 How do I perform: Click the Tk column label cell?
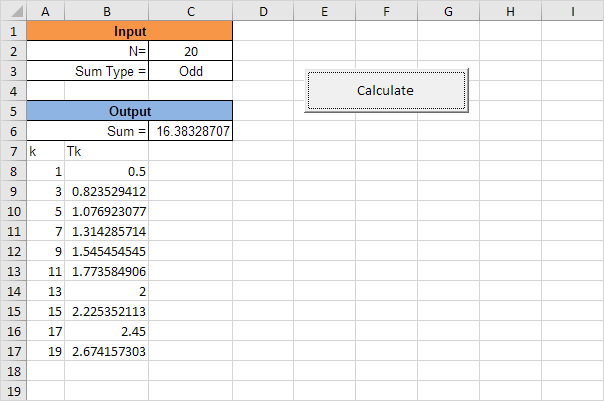click(x=106, y=151)
